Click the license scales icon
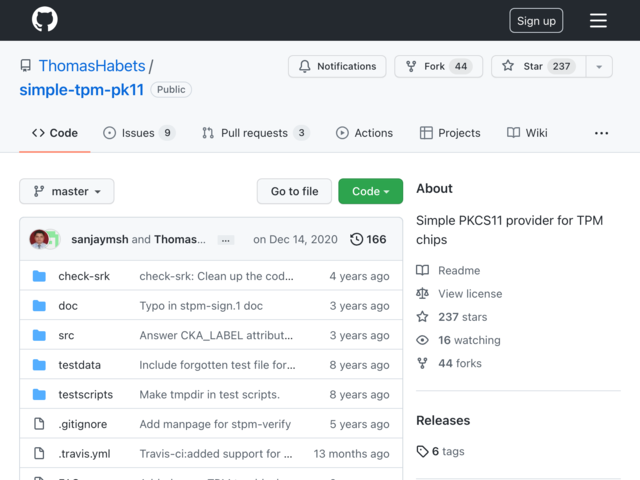The image size is (640, 480). [422, 293]
